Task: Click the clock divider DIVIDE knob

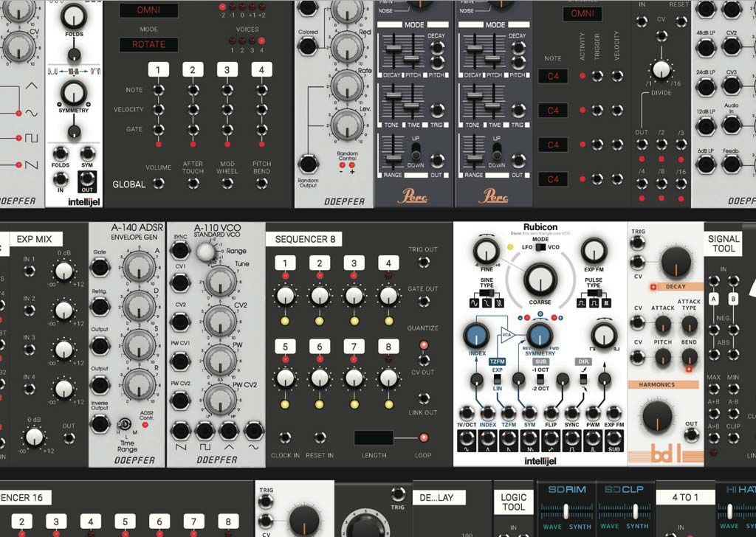Action: point(661,69)
